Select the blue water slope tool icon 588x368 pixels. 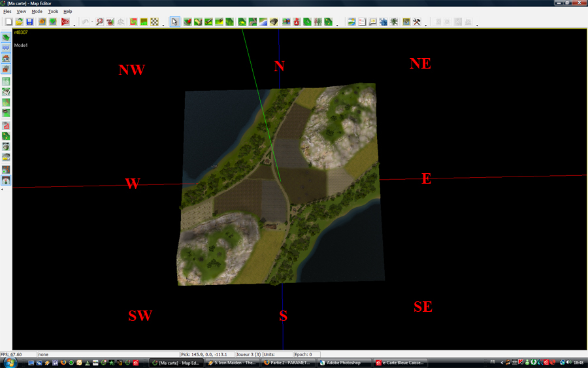click(263, 22)
